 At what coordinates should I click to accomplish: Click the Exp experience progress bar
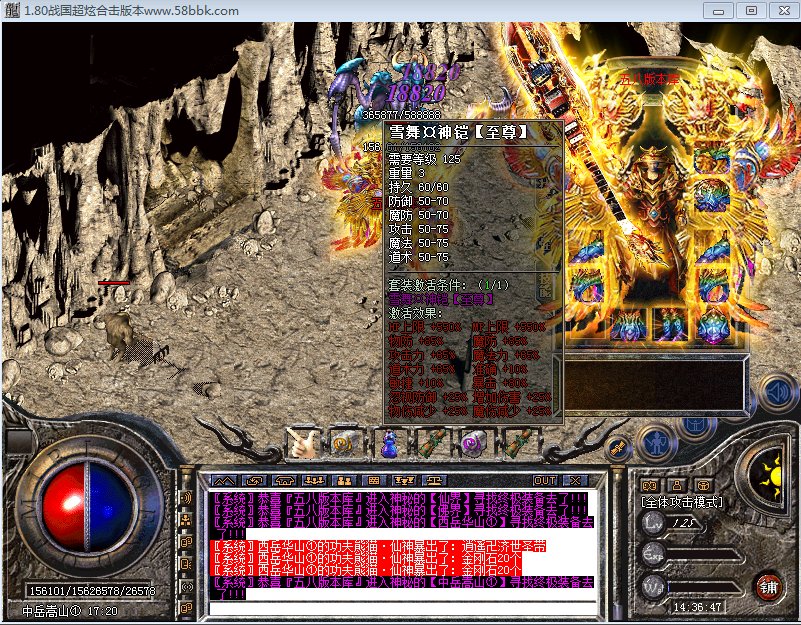tap(705, 555)
